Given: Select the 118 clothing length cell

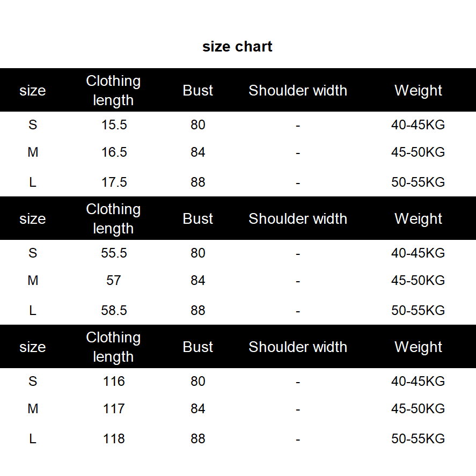Looking at the screenshot, I should [114, 439].
